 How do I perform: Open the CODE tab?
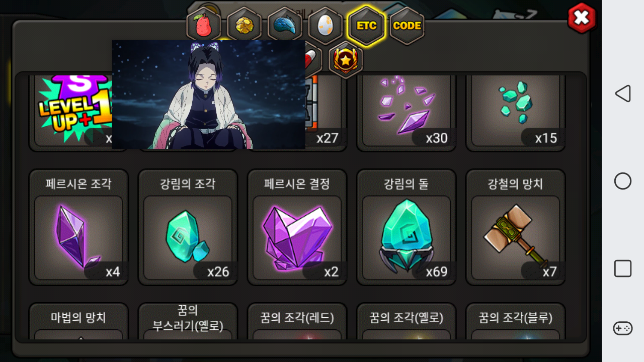(407, 26)
